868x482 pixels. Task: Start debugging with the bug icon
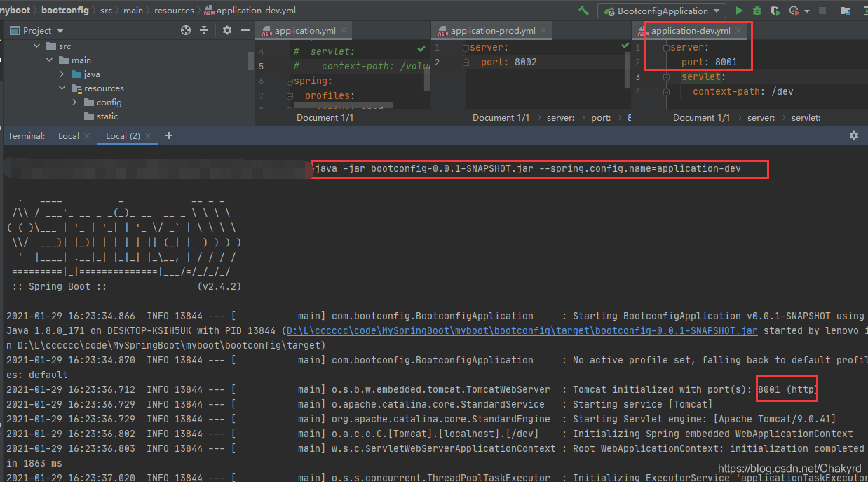tap(756, 11)
